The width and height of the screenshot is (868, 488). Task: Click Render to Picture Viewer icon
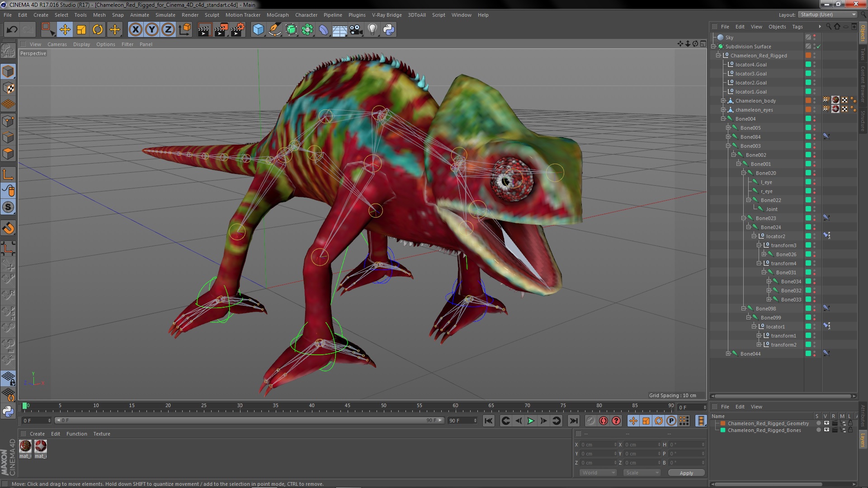point(221,30)
